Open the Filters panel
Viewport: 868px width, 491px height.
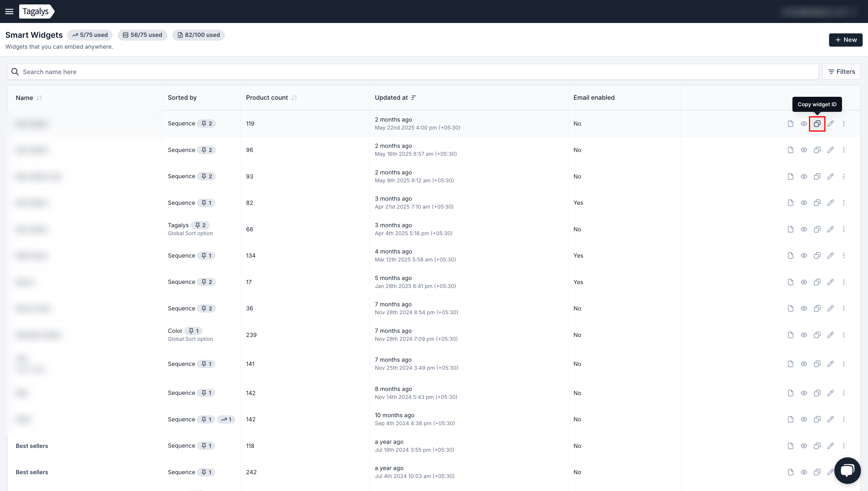[841, 71]
